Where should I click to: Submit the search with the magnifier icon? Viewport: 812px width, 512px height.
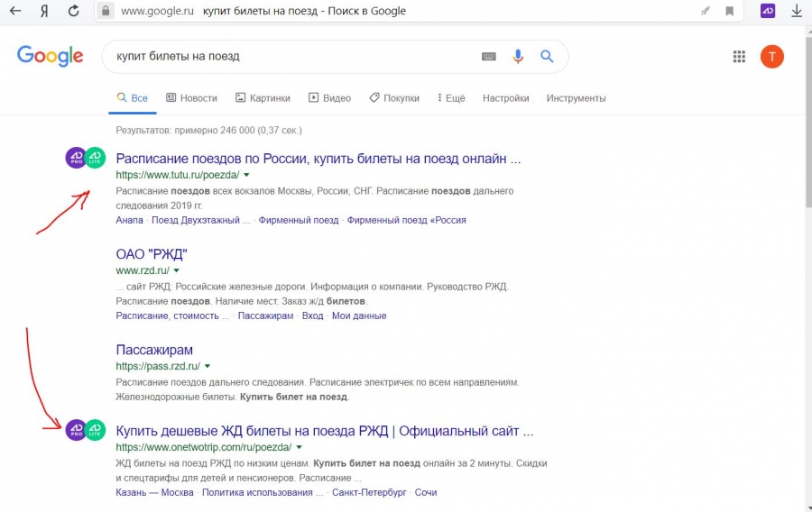(547, 57)
